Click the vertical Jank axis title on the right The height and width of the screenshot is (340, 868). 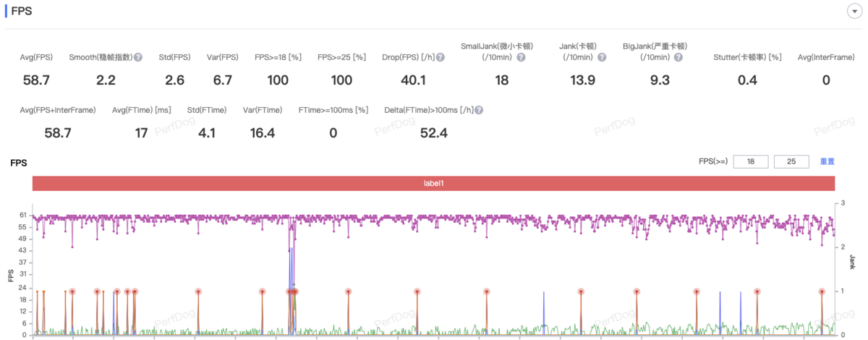click(852, 262)
